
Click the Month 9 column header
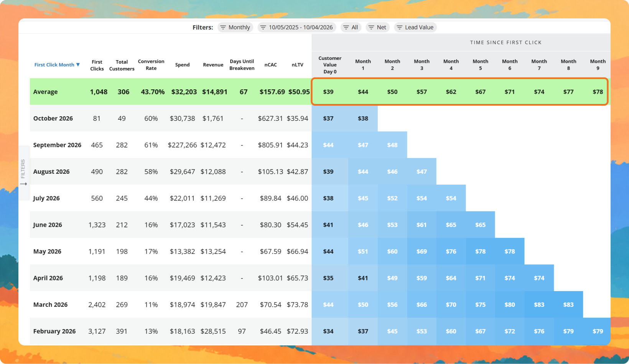598,65
